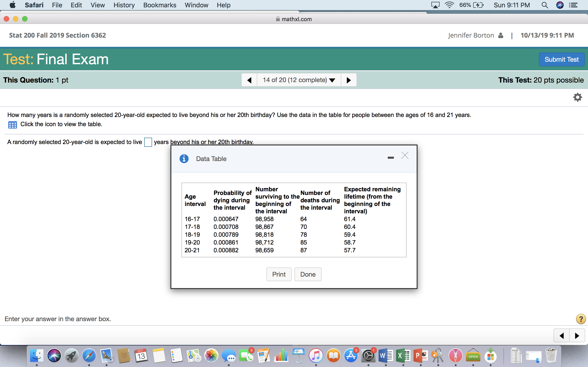The height and width of the screenshot is (367, 588).
Task: Go to next question using top arrow
Action: (348, 80)
